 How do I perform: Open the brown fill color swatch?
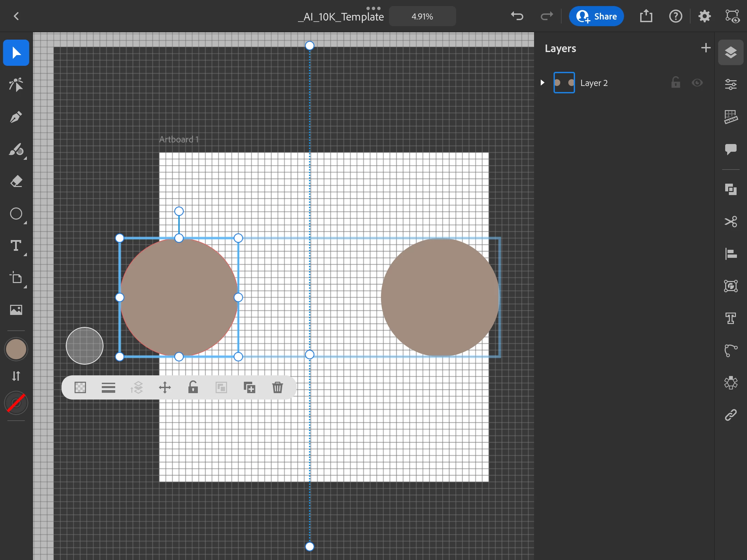click(x=16, y=349)
